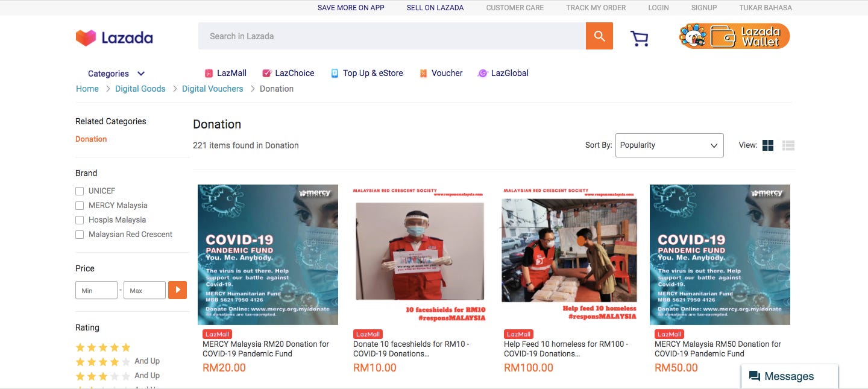868x389 pixels.
Task: Click '221 items found in Donation' text
Action: pyautogui.click(x=246, y=145)
